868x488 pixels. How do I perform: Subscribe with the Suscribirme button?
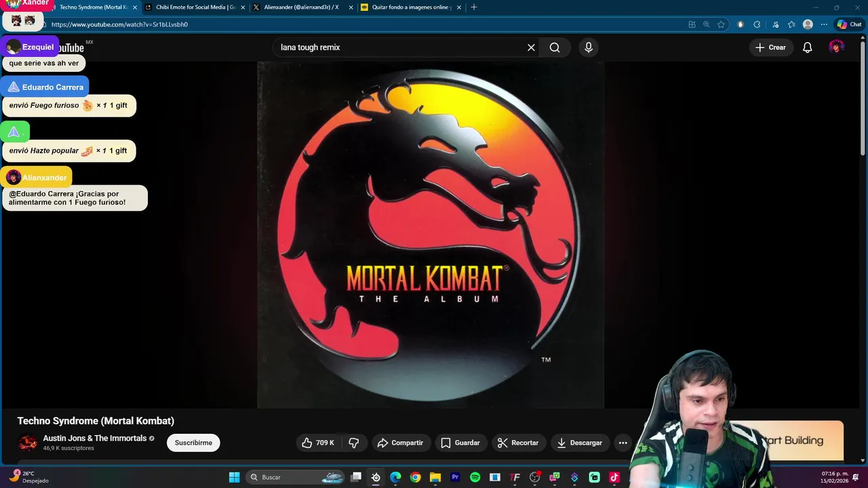pyautogui.click(x=193, y=443)
